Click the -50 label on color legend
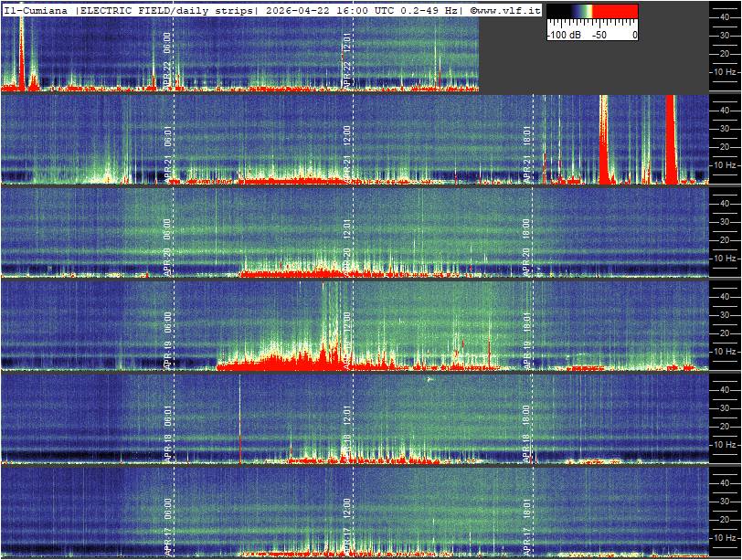 [599, 35]
